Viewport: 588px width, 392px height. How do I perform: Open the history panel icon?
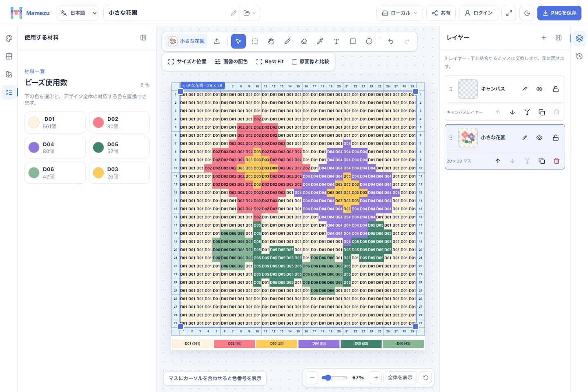[579, 56]
